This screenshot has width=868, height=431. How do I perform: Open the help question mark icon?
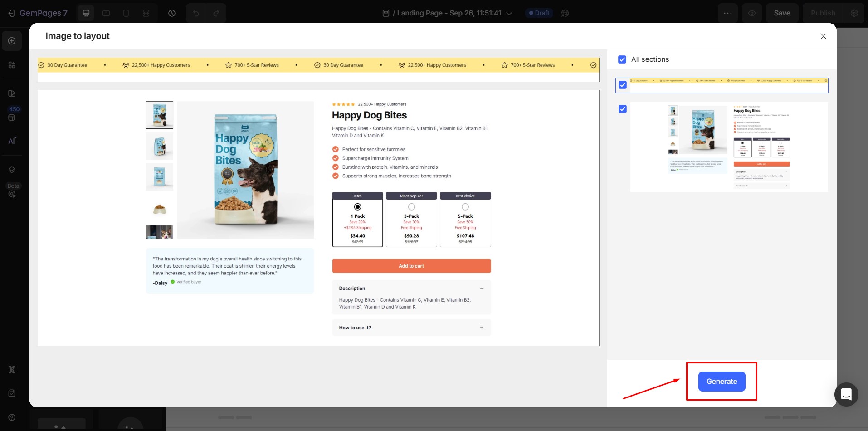pyautogui.click(x=12, y=417)
